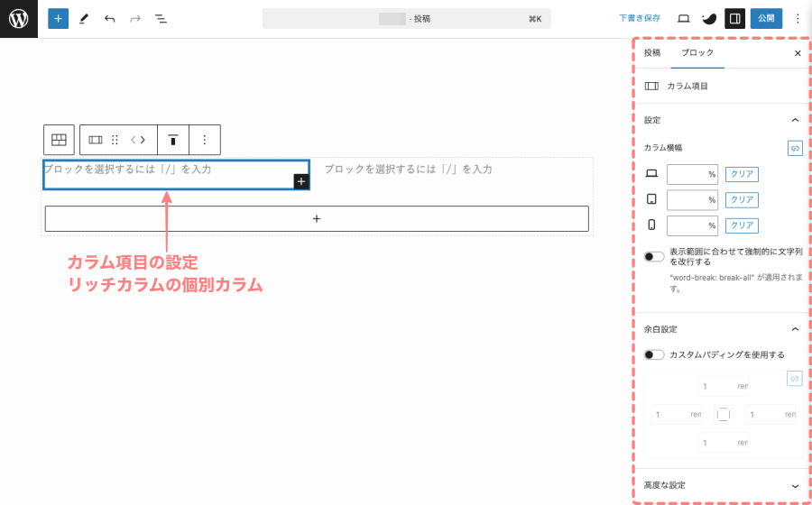Screen dimensions: 812x505
Task: Expand the 高度な設定 section
Action: click(795, 485)
